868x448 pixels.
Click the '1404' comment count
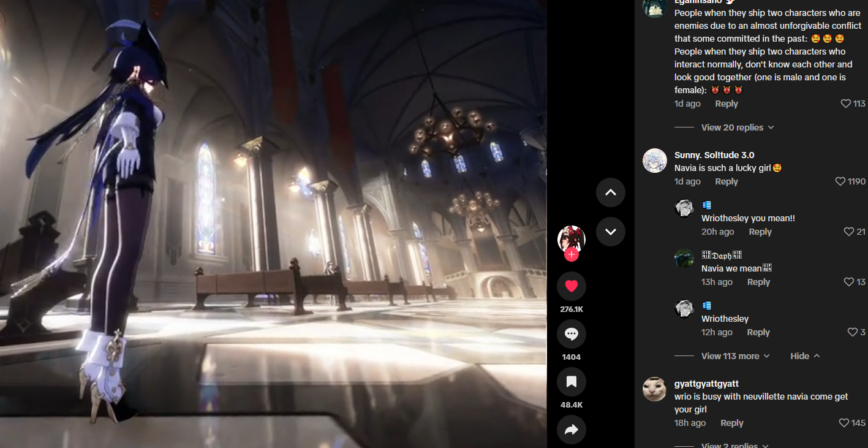[x=572, y=357]
